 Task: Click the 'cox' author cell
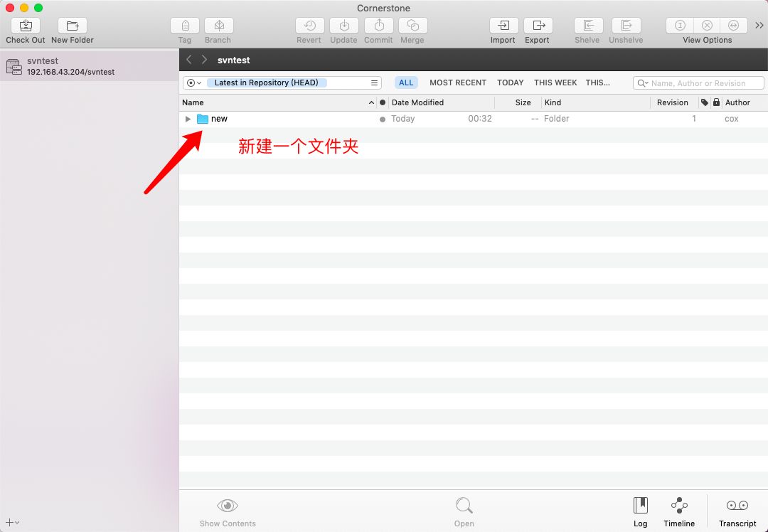[x=731, y=119]
